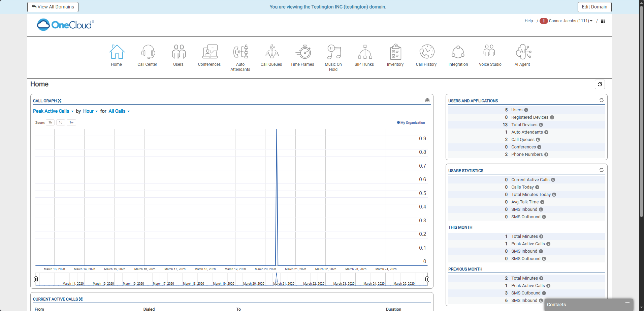The width and height of the screenshot is (644, 311).
Task: Open Connor Jacobs user menu
Action: 570,21
